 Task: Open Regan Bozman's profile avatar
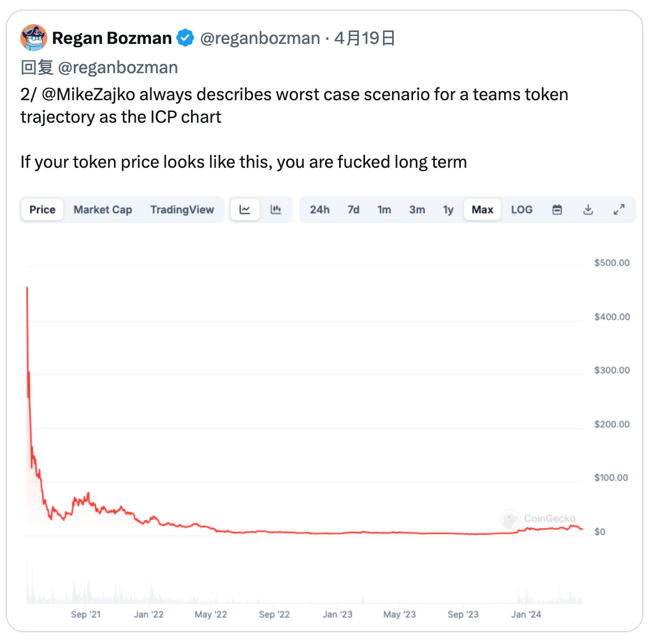pos(33,37)
